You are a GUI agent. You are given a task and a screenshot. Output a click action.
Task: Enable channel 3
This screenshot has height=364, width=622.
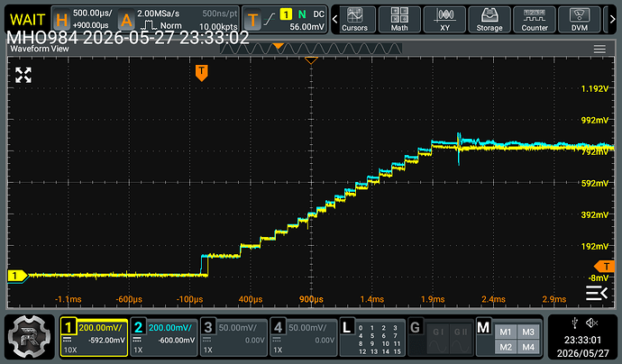(233, 337)
